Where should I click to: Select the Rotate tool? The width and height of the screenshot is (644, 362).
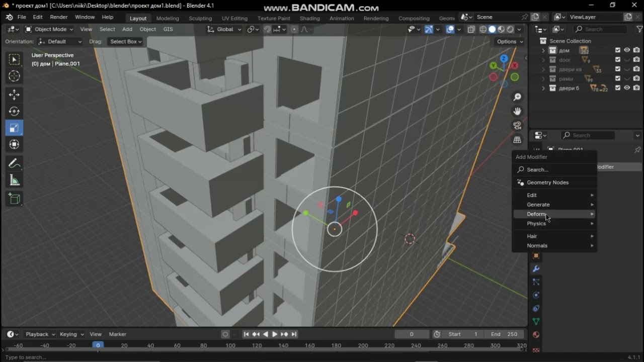point(14,111)
